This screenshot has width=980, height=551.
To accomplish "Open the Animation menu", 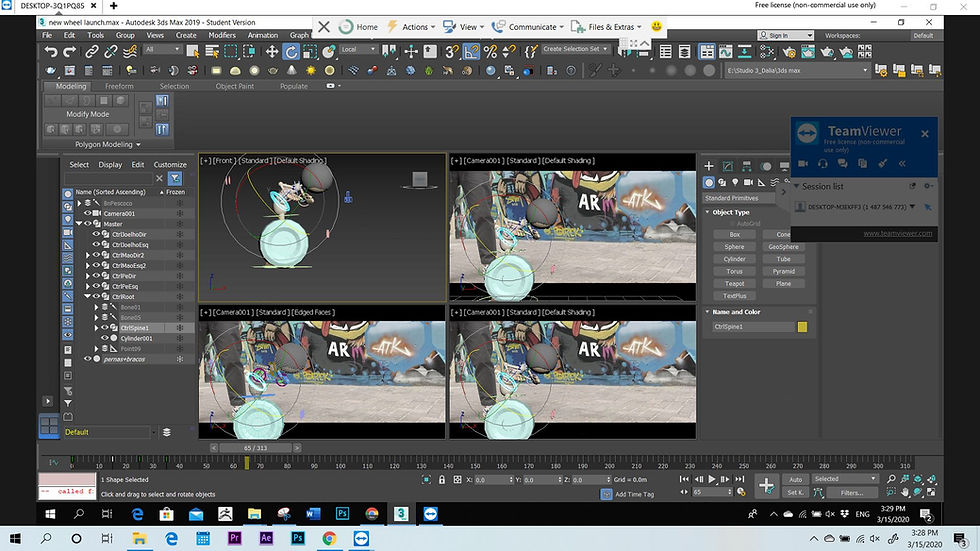I will click(x=263, y=36).
